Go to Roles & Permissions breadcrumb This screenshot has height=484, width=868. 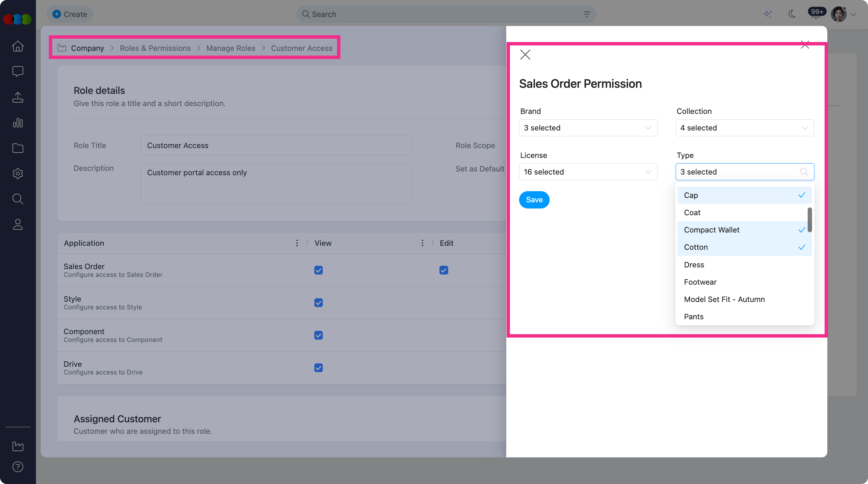[155, 48]
